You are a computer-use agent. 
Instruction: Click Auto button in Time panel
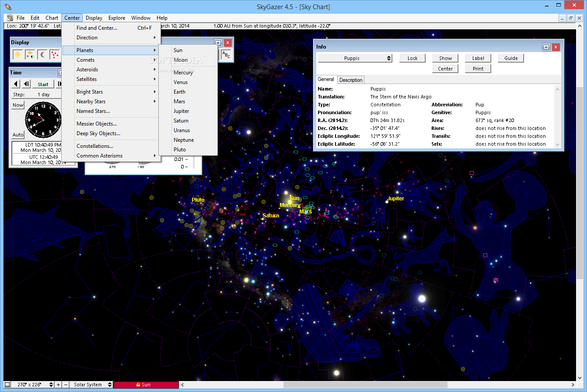click(x=18, y=135)
